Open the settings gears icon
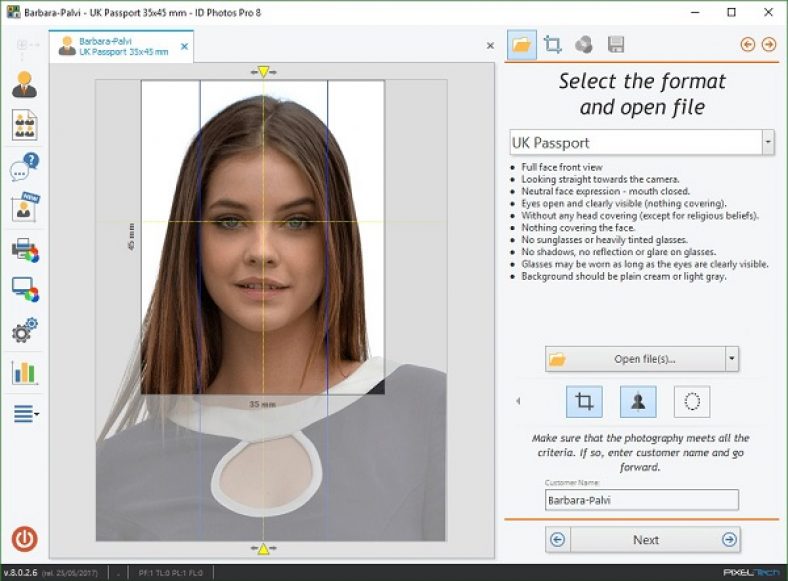This screenshot has width=788, height=581. coord(24,331)
